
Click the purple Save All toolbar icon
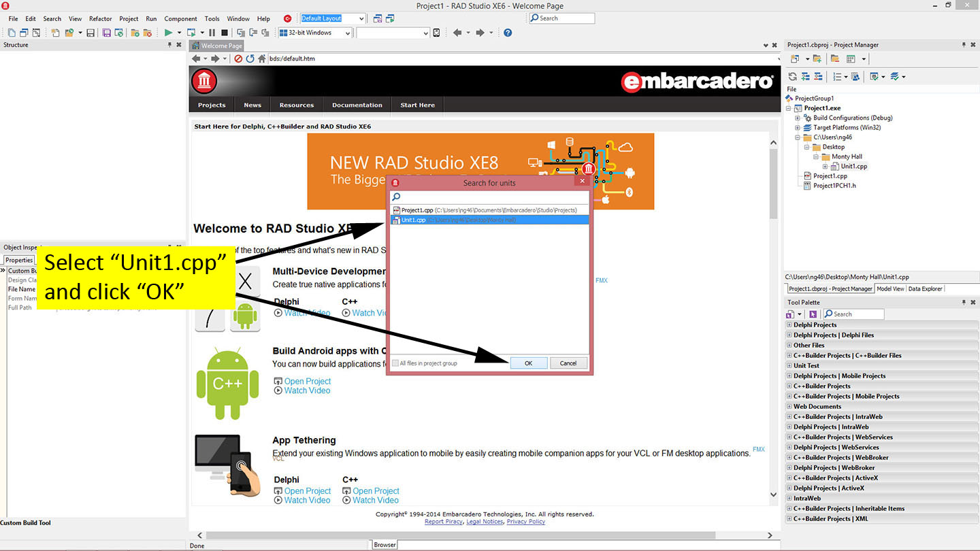106,33
